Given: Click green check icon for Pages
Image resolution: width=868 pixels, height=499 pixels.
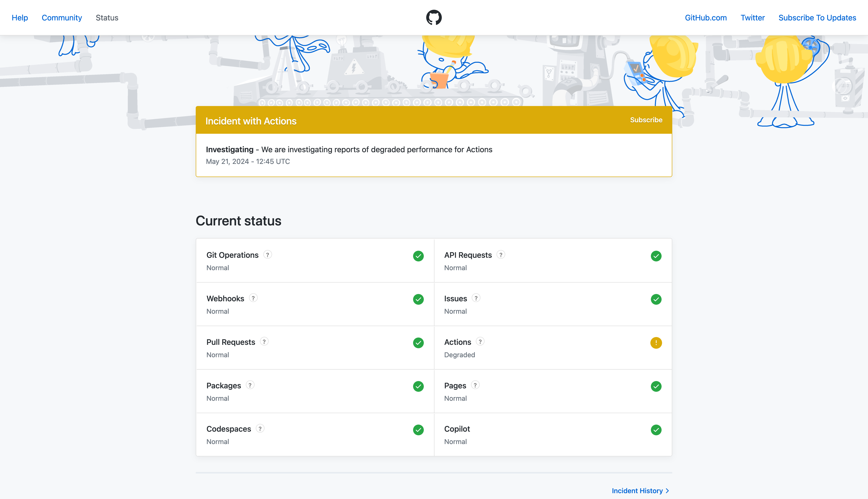Looking at the screenshot, I should click(x=656, y=387).
